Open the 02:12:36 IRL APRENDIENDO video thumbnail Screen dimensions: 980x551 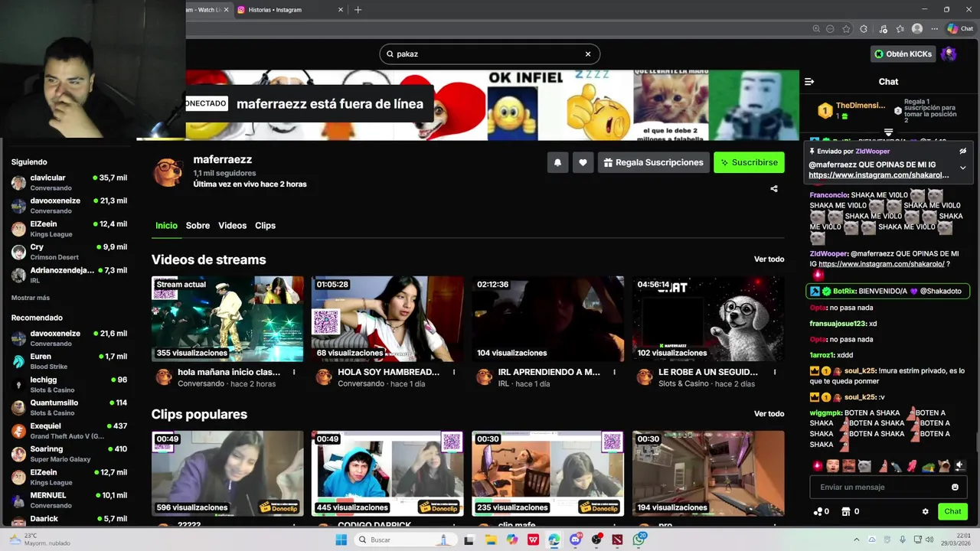547,319
